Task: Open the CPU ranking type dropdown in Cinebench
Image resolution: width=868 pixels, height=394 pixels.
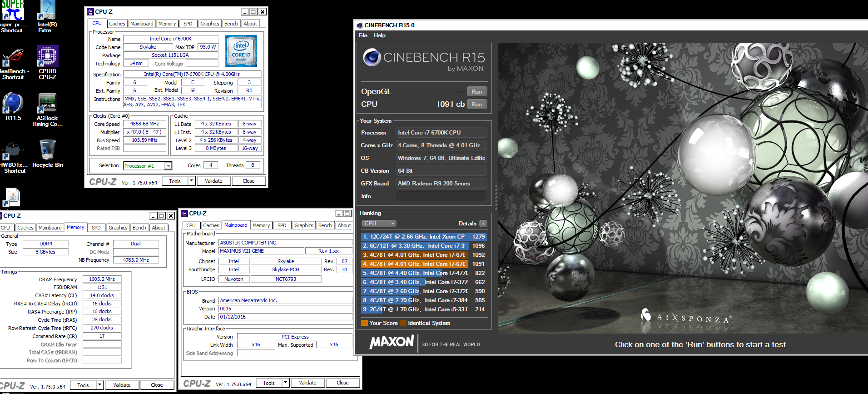Action: pyautogui.click(x=379, y=224)
